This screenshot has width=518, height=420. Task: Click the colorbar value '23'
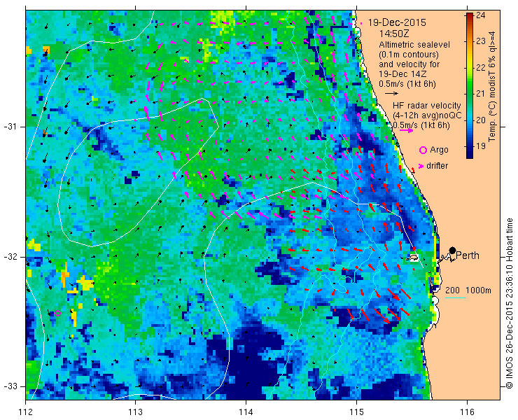point(481,41)
